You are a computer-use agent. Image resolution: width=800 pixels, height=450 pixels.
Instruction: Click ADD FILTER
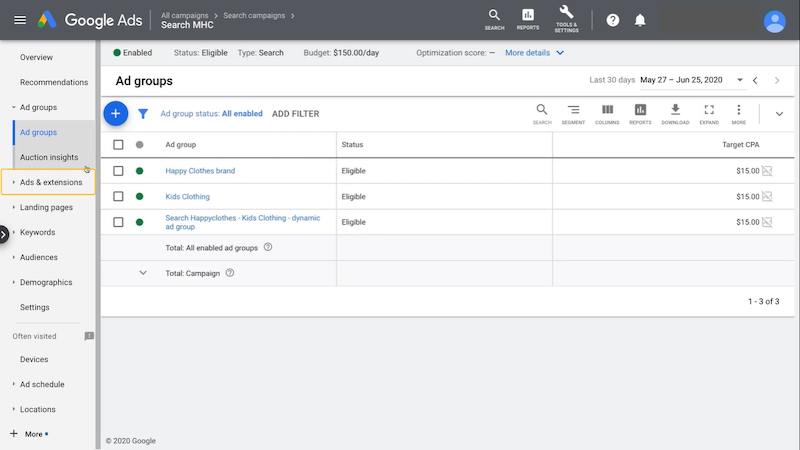coord(295,114)
